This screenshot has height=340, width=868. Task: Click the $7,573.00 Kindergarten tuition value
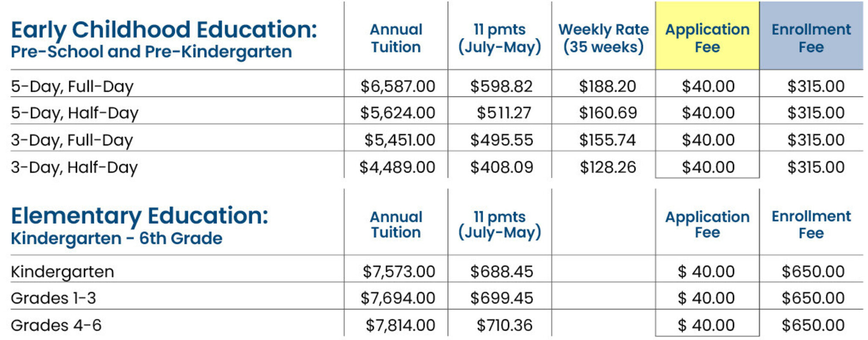(x=399, y=272)
